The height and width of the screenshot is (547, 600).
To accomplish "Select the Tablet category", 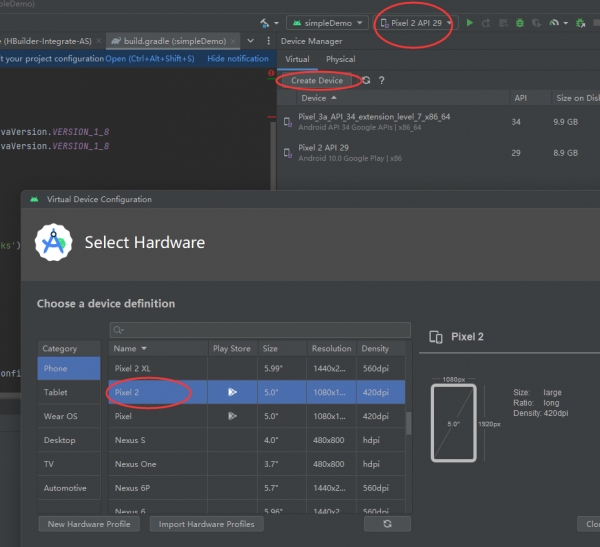I will click(69, 392).
